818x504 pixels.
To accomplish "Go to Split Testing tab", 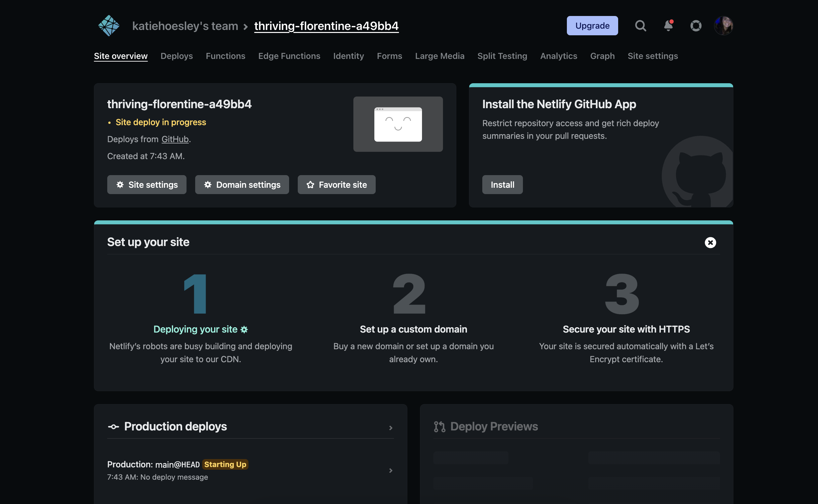I will pos(502,56).
